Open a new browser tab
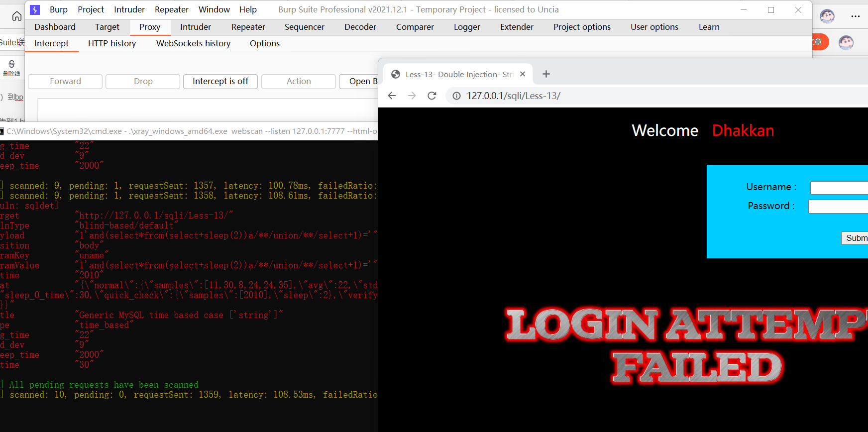The image size is (868, 432). (x=546, y=74)
